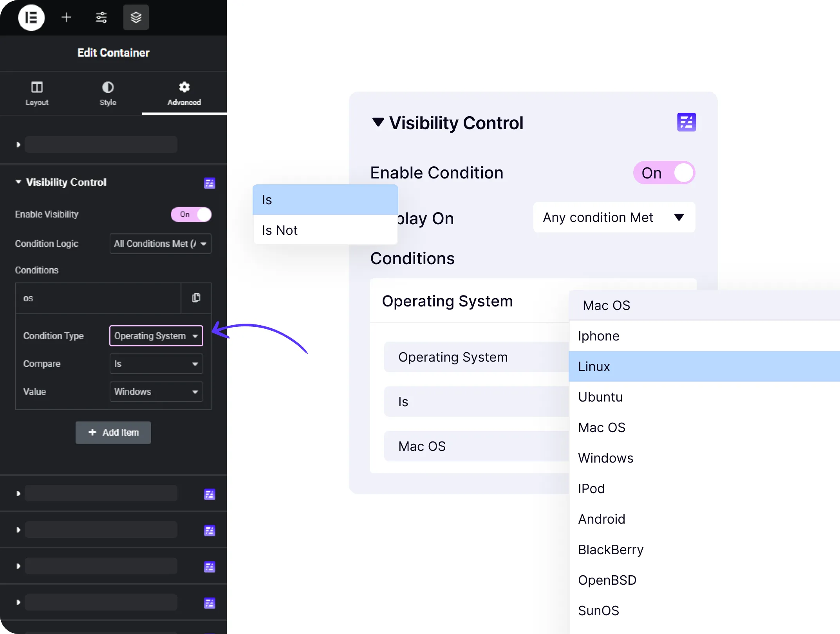Open Condition Type Operating System dropdown
Screen dimensions: 840x634
click(x=156, y=336)
